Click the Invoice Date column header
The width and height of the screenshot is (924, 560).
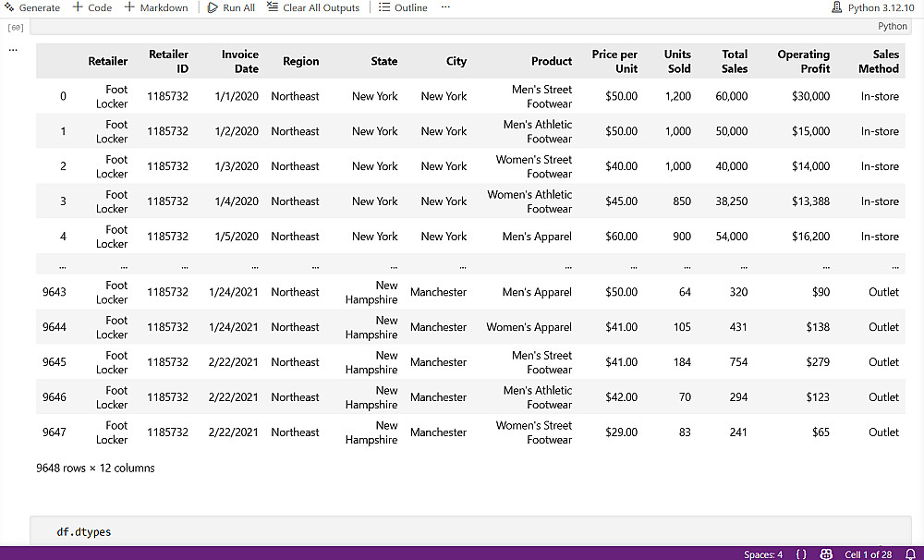(240, 61)
